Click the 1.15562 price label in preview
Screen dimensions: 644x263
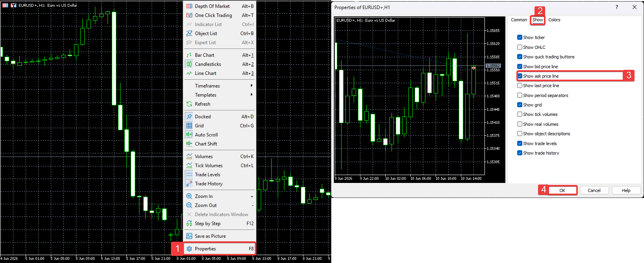493,66
